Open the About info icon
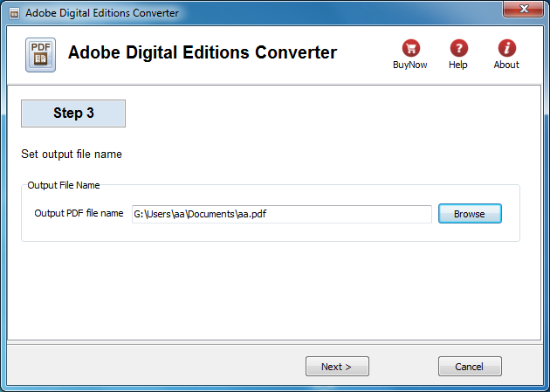550x392 pixels. click(507, 48)
